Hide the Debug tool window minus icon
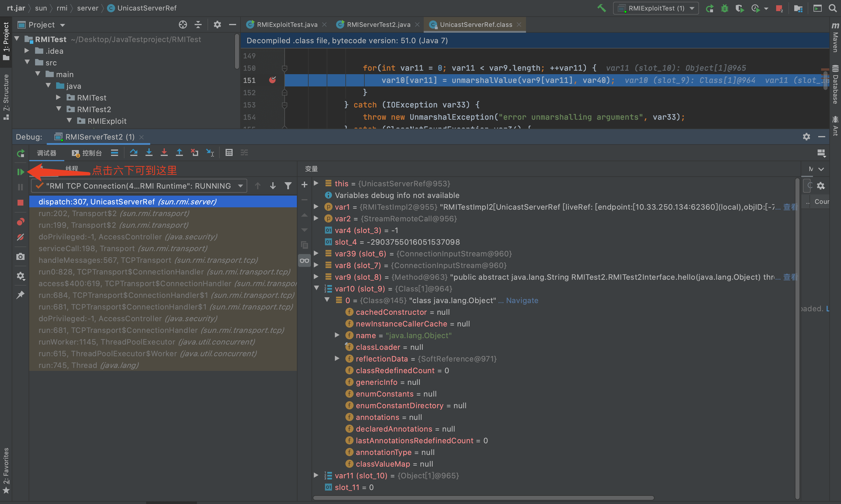The image size is (841, 504). point(822,137)
